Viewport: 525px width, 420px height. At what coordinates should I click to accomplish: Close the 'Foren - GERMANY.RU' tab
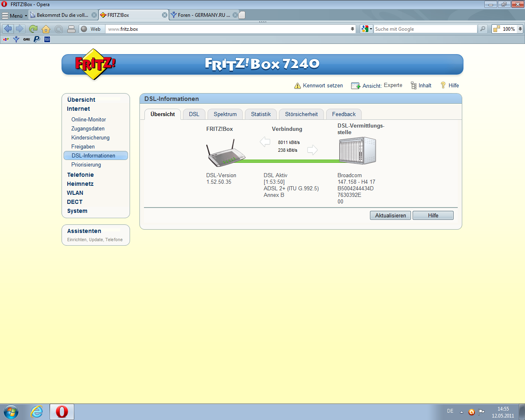[x=235, y=15]
